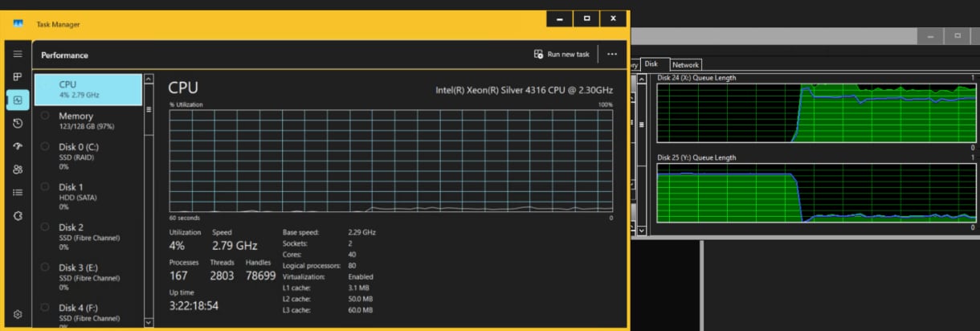980x331 pixels.
Task: Click Disk 25 (Y:) Queue Length graph
Action: point(816,192)
